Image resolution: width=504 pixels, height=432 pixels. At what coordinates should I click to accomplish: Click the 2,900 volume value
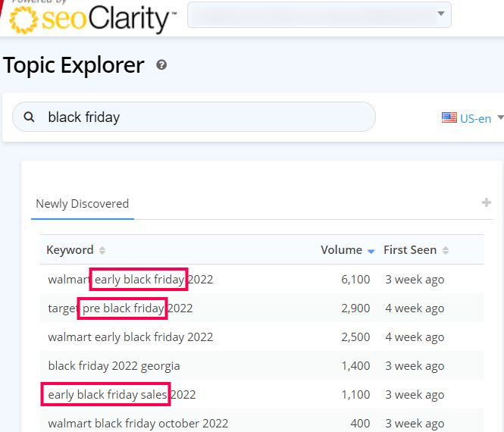coord(355,308)
